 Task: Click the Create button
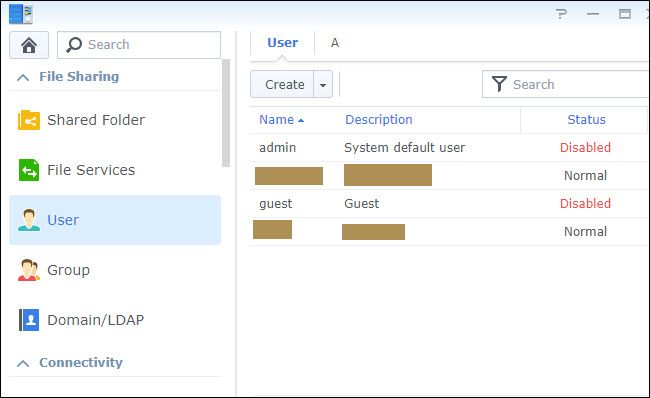coord(282,85)
